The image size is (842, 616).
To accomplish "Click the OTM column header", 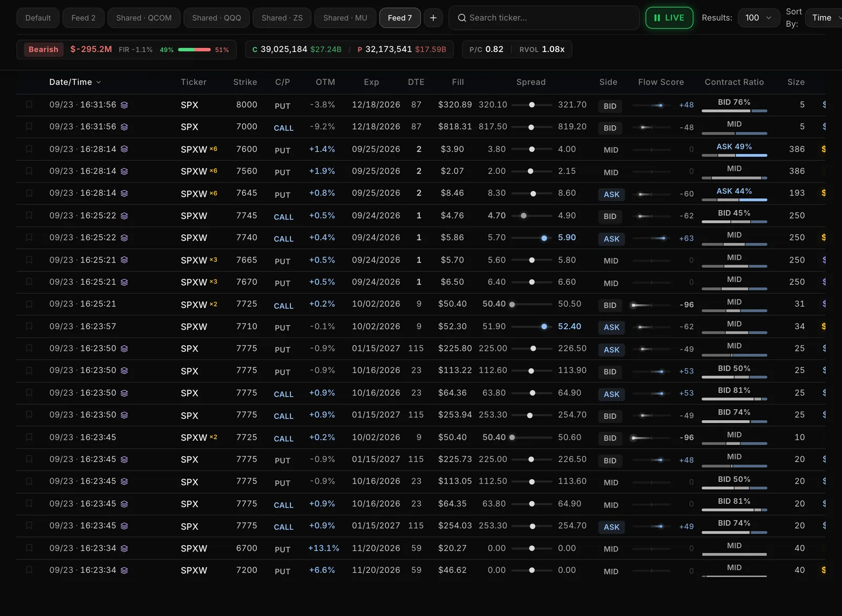I will (x=325, y=82).
